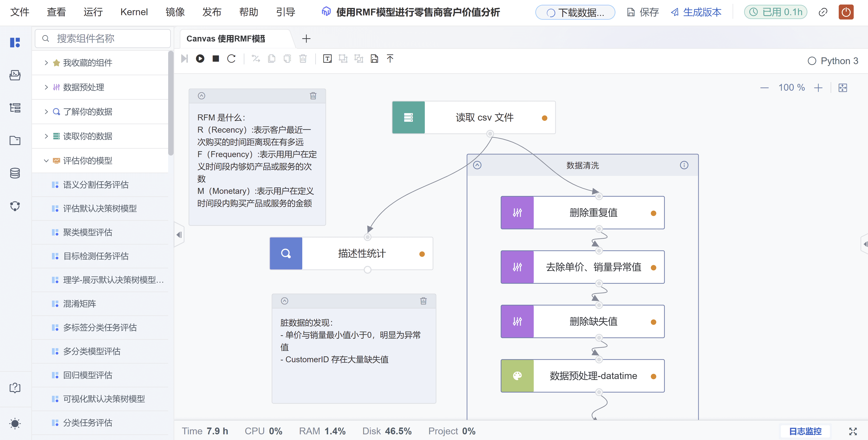
Task: Delete the RFM explanation note
Action: click(313, 96)
